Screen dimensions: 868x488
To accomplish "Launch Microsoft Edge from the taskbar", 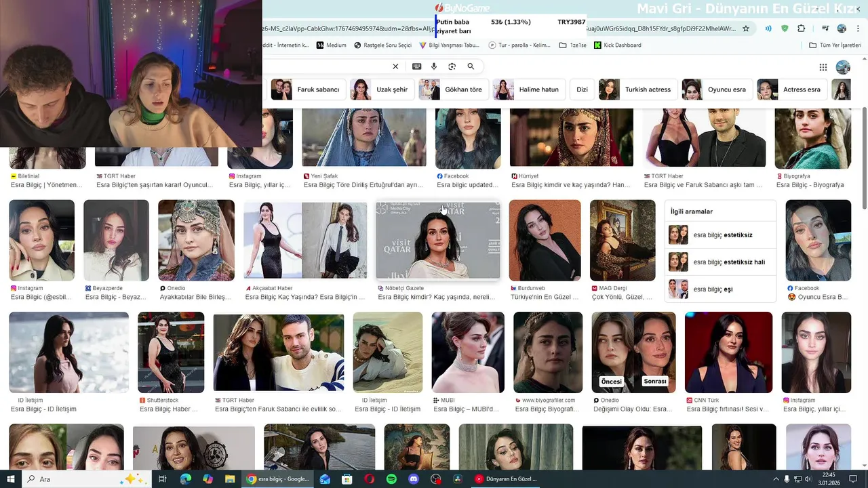I will 186,479.
